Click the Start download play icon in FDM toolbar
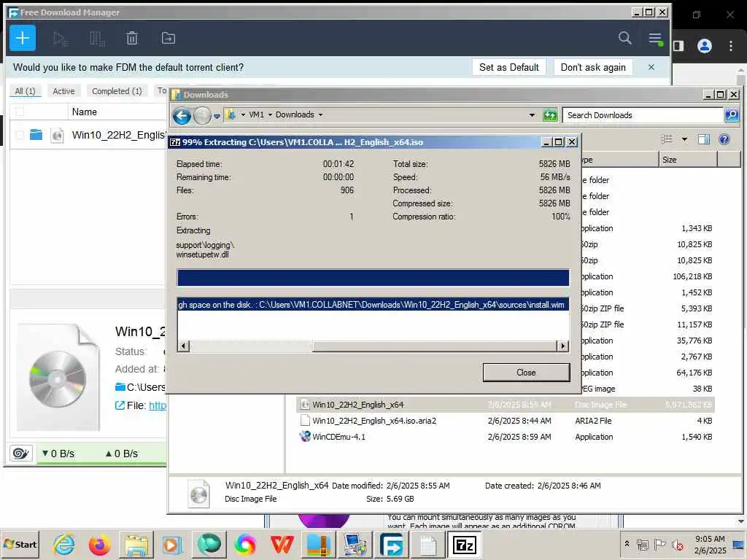This screenshot has width=747, height=560. [61, 39]
